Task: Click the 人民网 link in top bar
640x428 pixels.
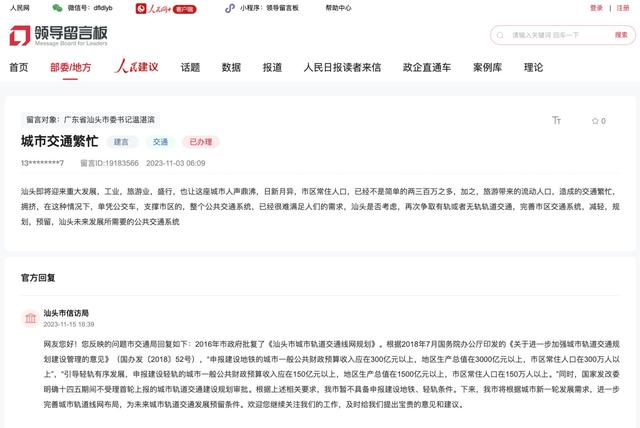Action: [20, 8]
